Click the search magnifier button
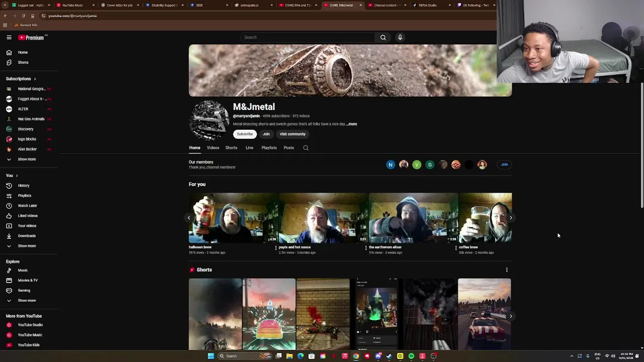This screenshot has height=362, width=644. point(383,37)
